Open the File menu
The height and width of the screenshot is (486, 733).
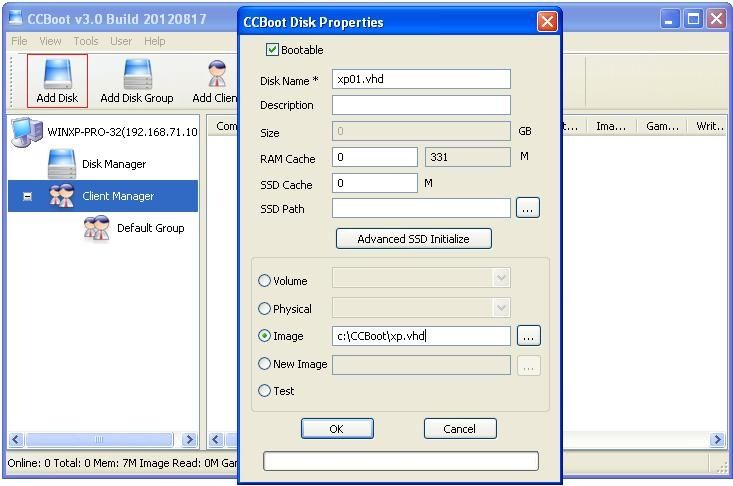click(19, 41)
